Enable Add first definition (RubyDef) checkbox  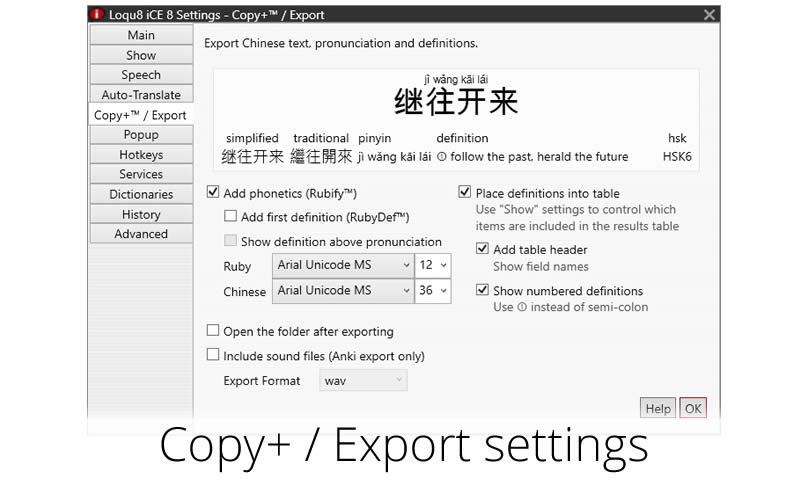pyautogui.click(x=230, y=216)
